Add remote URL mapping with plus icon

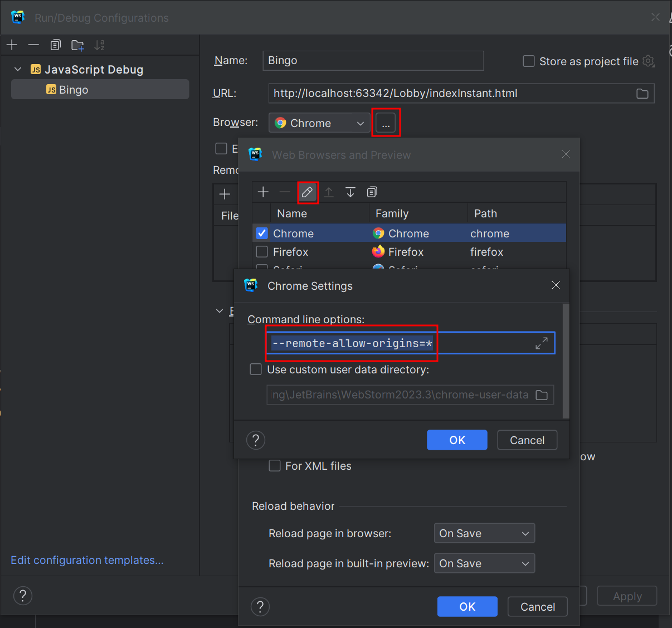(225, 194)
